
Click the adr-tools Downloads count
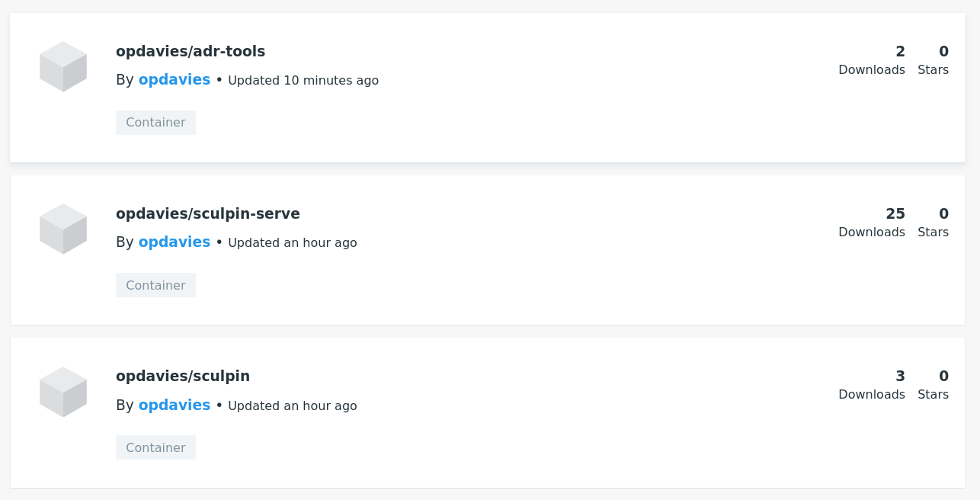(x=900, y=52)
